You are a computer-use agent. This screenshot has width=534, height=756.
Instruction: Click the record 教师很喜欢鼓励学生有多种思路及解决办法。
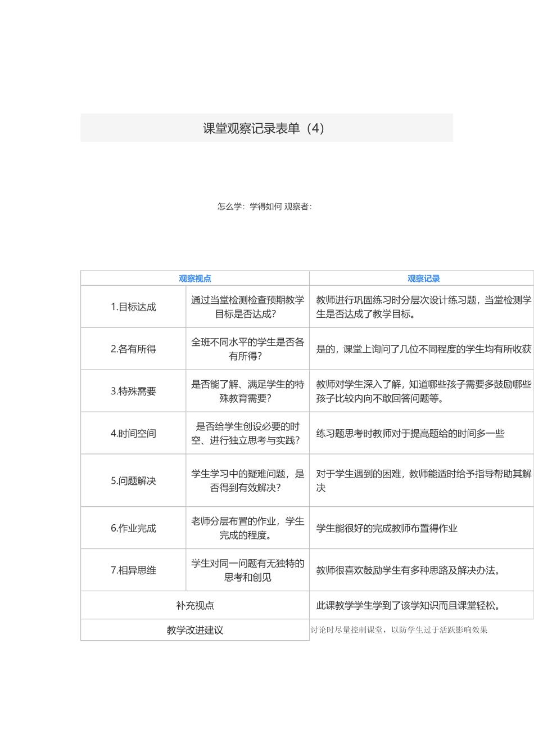tap(408, 570)
